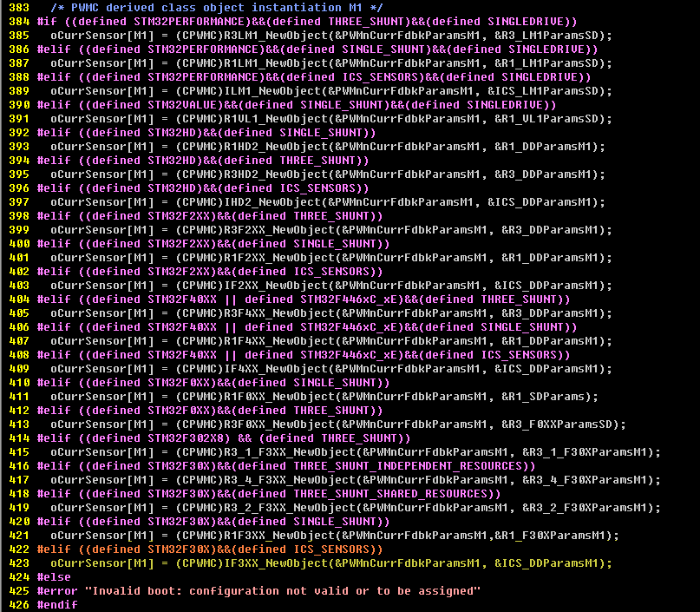Viewport: 700px width, 612px height.
Task: Click the STM32F302X8 #elif directive
Action: [223, 438]
